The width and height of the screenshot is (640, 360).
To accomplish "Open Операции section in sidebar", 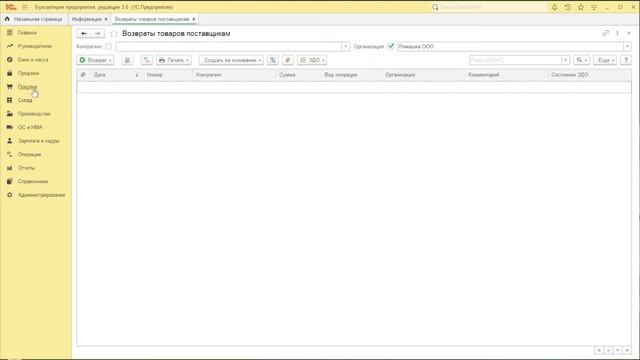I will point(29,154).
